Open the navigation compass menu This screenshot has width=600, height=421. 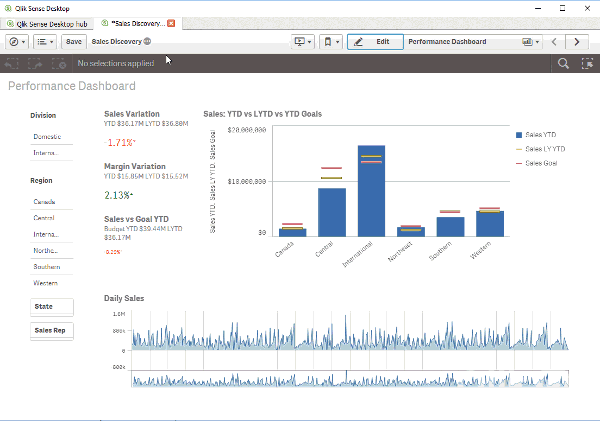coord(17,42)
